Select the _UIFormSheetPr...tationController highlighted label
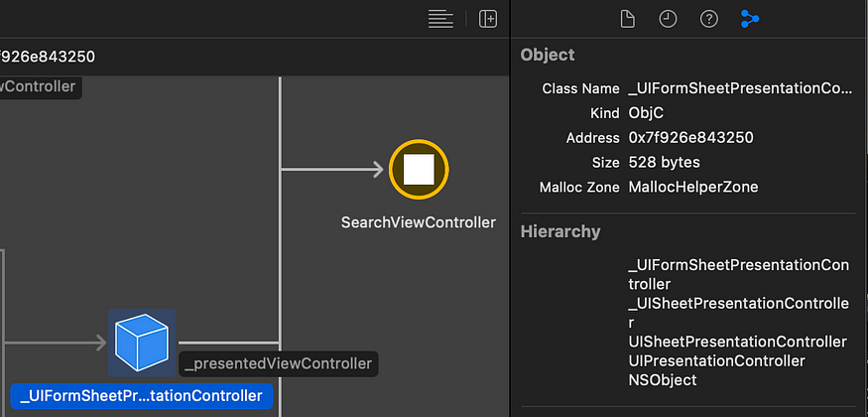This screenshot has height=417, width=868. click(141, 396)
